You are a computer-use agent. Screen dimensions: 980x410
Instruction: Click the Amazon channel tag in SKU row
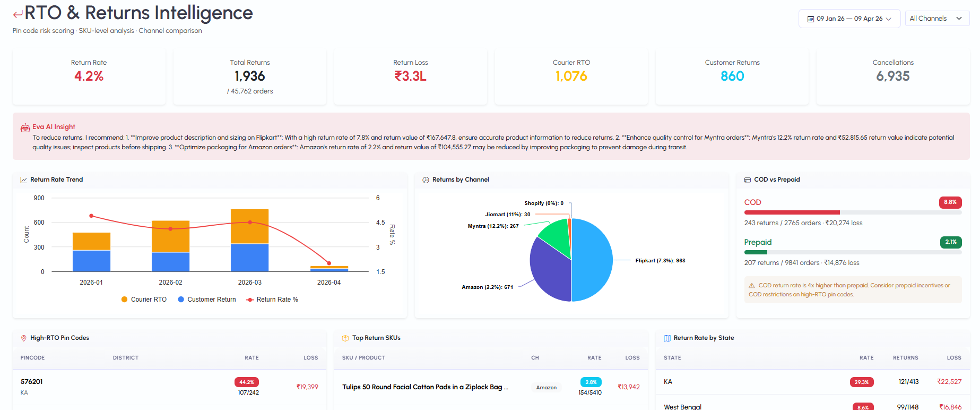(546, 388)
